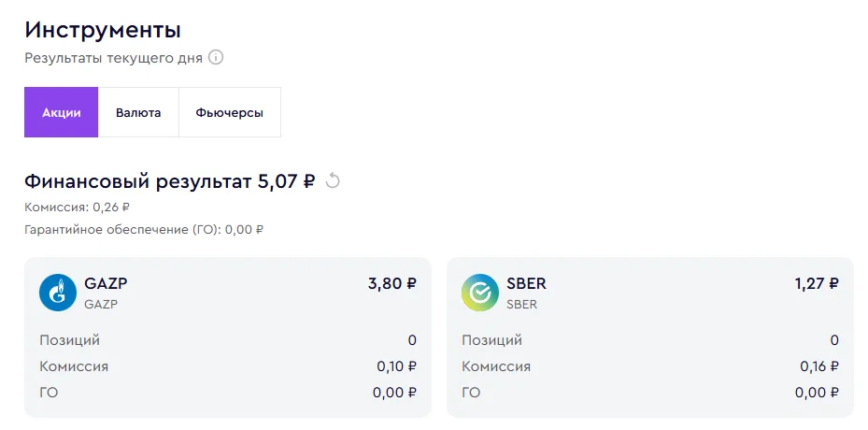868x430 pixels.
Task: Click the ГО 0,00 ₽ row in SBER card
Action: (650, 393)
